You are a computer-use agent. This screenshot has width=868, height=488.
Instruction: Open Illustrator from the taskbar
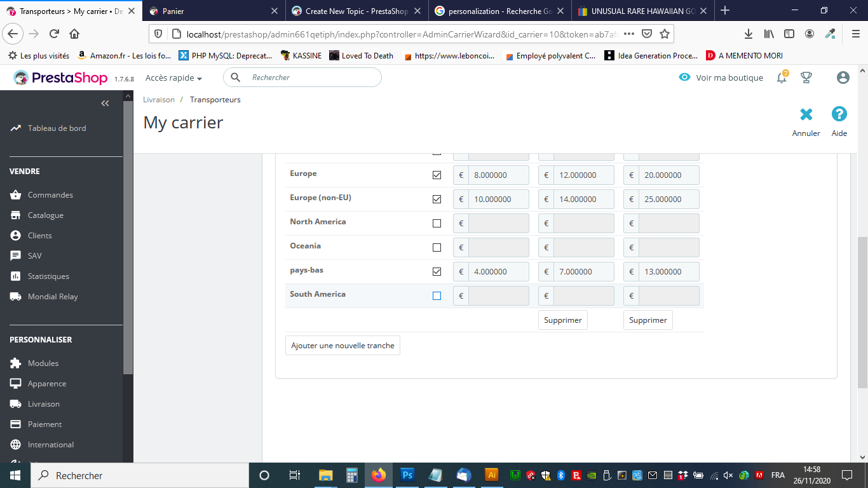click(x=491, y=475)
